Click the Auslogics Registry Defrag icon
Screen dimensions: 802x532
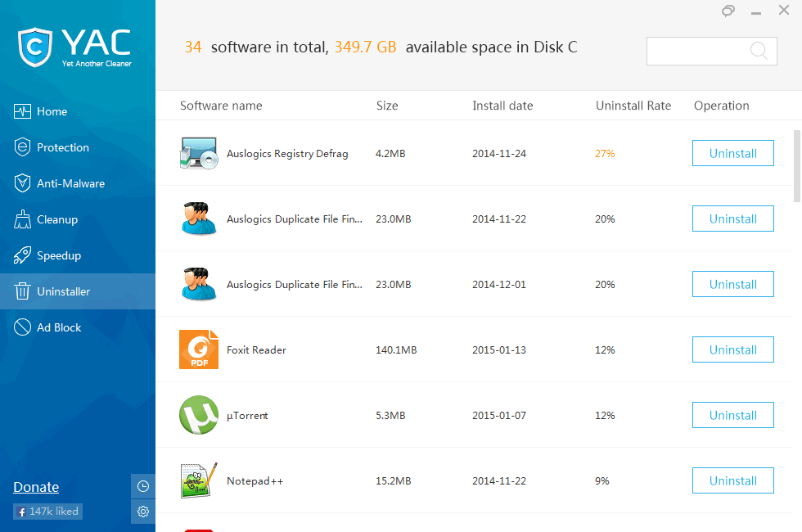click(x=198, y=153)
